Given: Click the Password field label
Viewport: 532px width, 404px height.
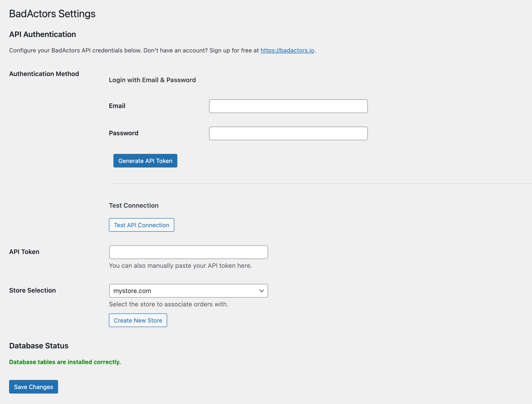Looking at the screenshot, I should coord(123,133).
